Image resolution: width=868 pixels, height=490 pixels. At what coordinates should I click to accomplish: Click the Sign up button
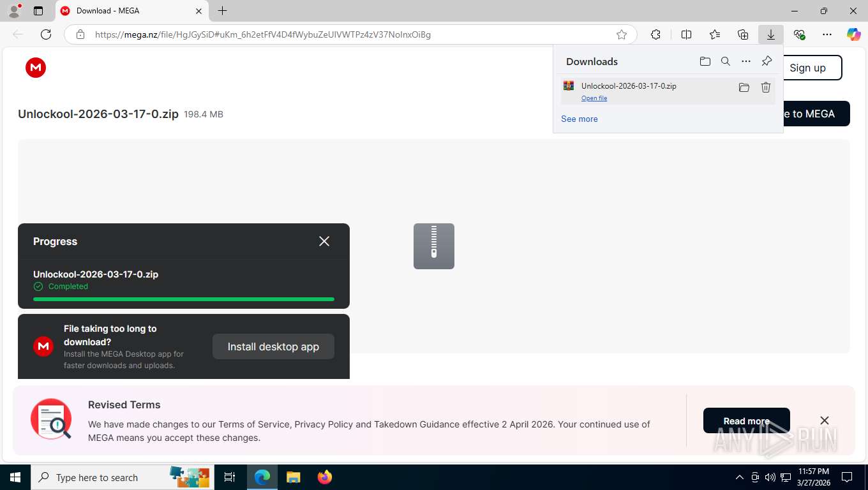coord(812,68)
